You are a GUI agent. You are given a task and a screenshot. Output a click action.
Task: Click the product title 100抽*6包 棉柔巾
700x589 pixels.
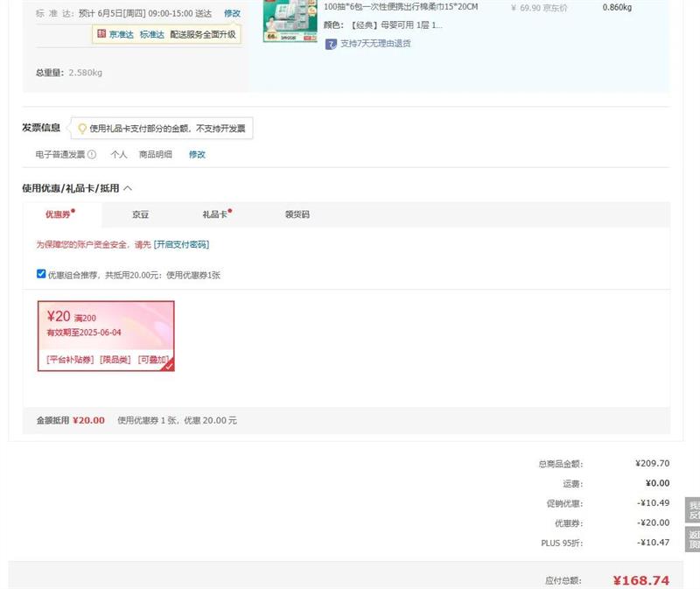coord(401,7)
